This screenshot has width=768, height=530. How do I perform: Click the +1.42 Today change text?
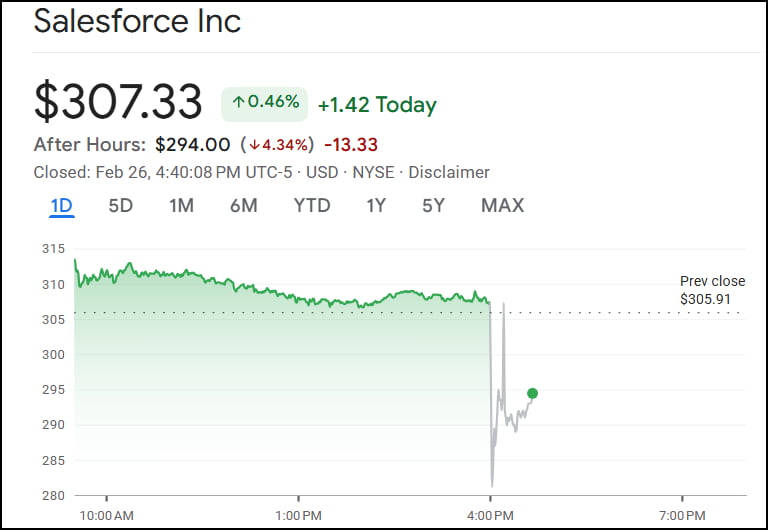377,104
